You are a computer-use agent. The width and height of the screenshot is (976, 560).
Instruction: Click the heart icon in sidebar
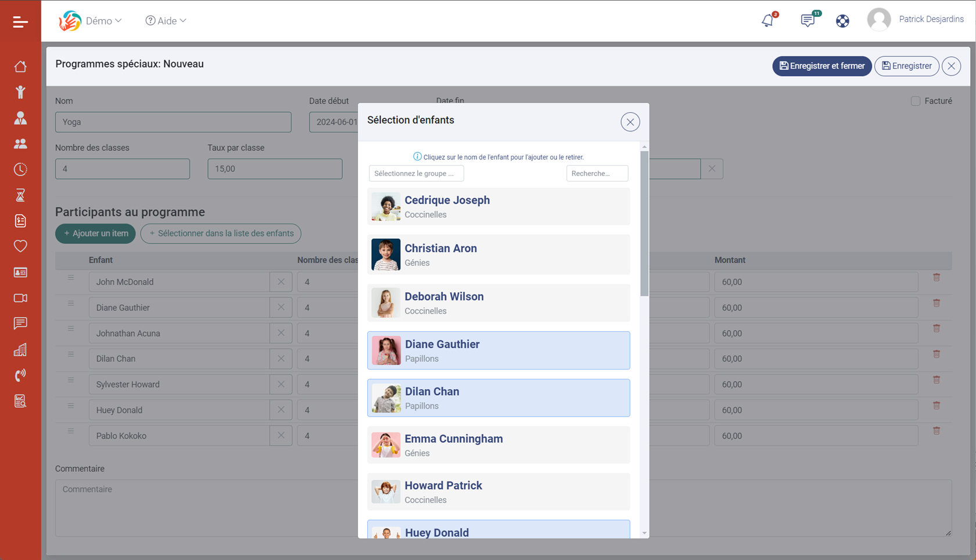20,246
